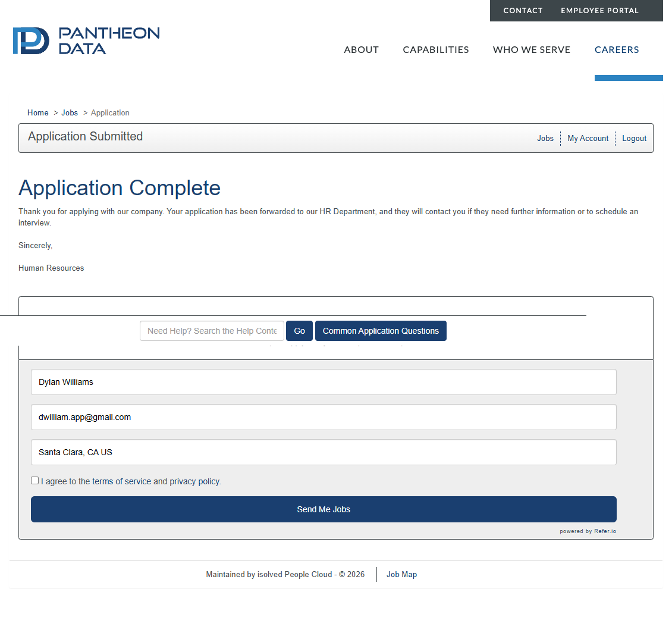Click the Pantheon Data logo

point(86,40)
